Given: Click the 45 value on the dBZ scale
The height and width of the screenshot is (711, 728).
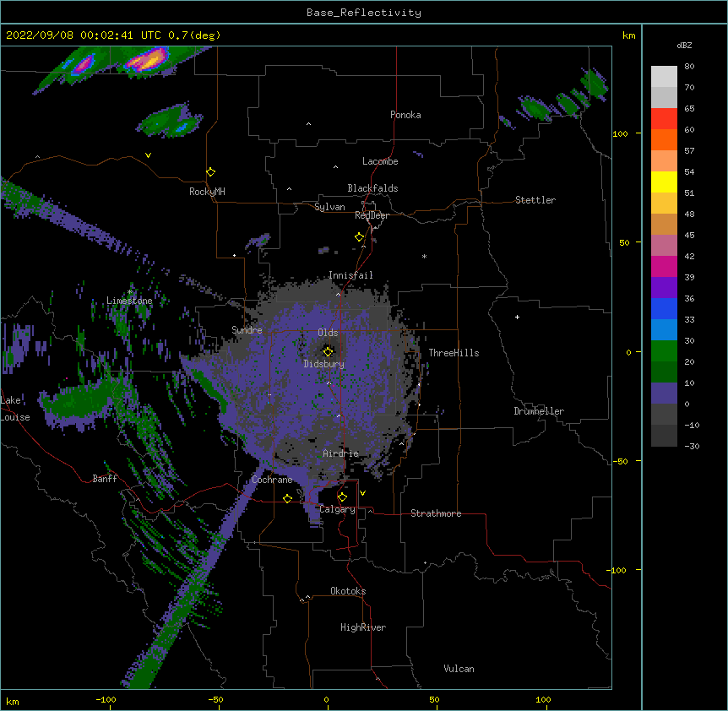Looking at the screenshot, I should [x=689, y=236].
